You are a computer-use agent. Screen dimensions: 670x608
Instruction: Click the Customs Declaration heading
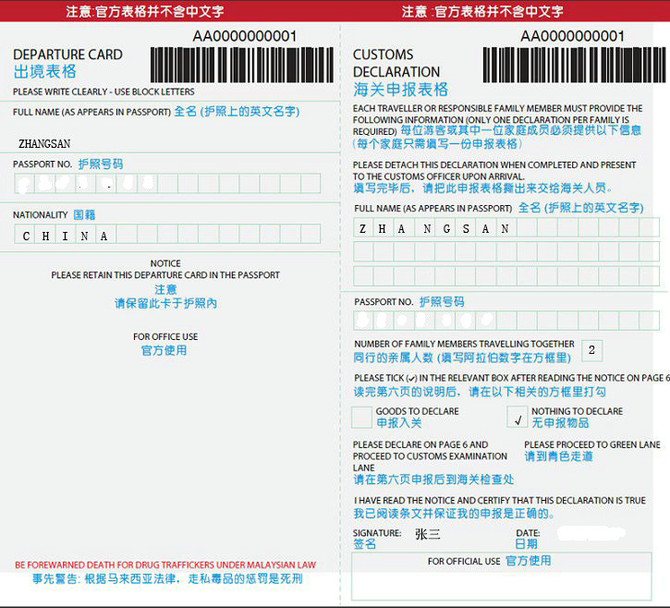pyautogui.click(x=396, y=63)
